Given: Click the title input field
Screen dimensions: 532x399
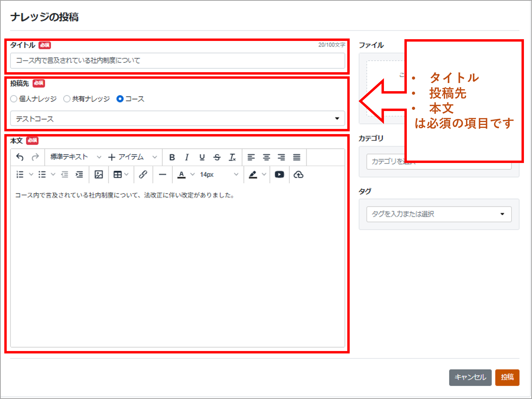Looking at the screenshot, I should pyautogui.click(x=177, y=61).
